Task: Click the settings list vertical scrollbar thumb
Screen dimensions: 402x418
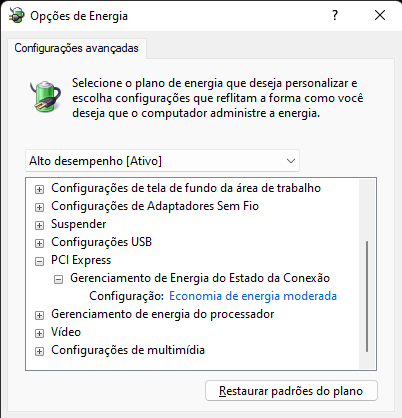Action: point(367,296)
